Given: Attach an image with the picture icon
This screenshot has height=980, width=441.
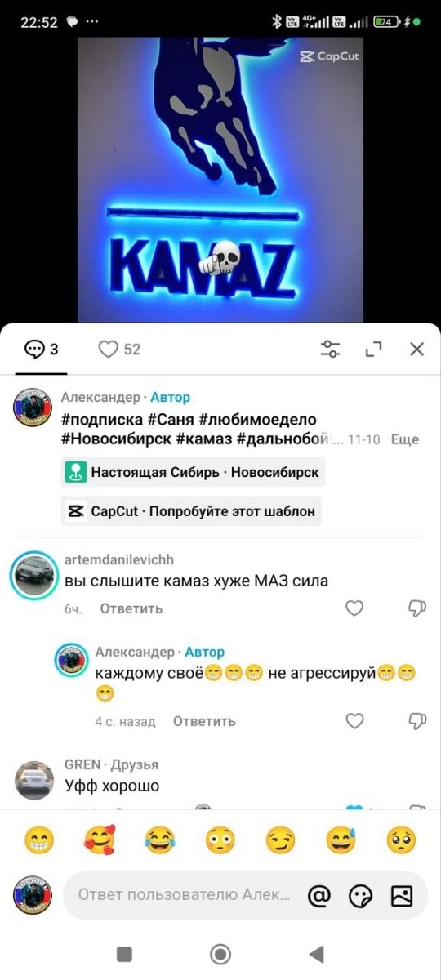Looking at the screenshot, I should coord(402,895).
